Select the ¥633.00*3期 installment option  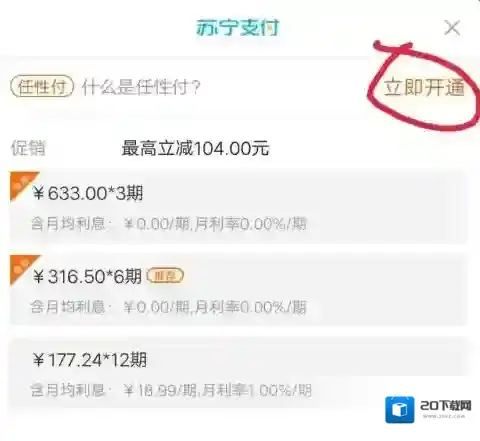pyautogui.click(x=238, y=207)
